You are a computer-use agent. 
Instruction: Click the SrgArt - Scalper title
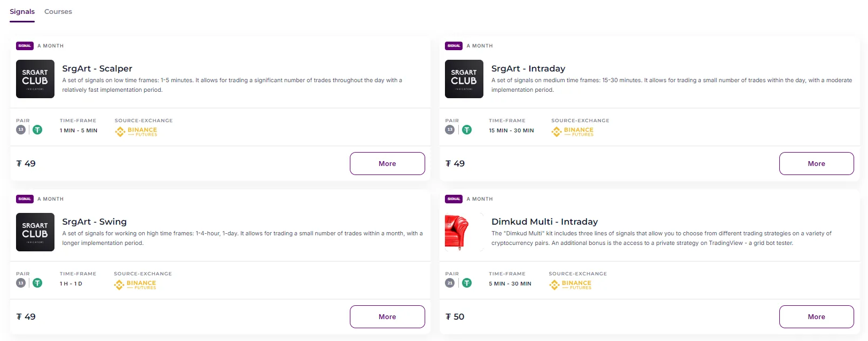click(97, 68)
